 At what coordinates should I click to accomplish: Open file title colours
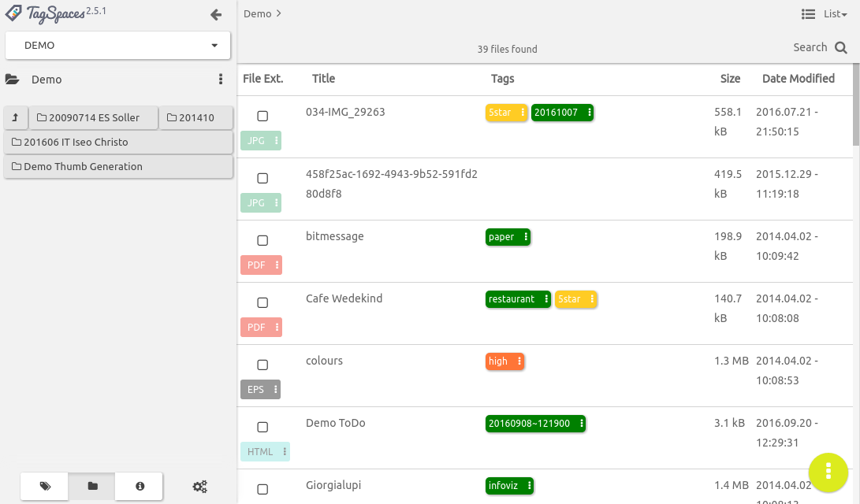coord(324,361)
